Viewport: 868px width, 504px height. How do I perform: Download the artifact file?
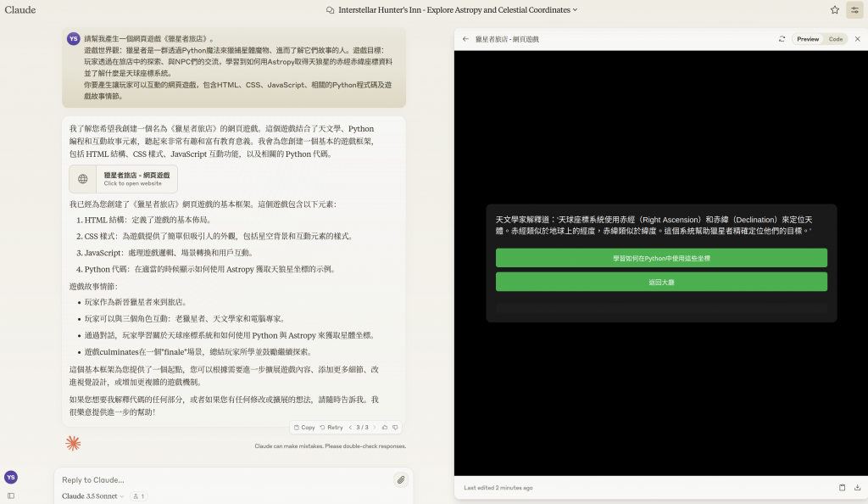point(858,488)
